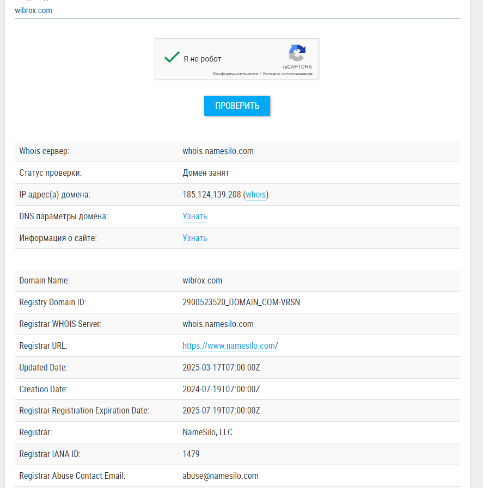
Task: Select Expiration Date value 2025-07-19T07:00:00Z
Action: pyautogui.click(x=221, y=411)
